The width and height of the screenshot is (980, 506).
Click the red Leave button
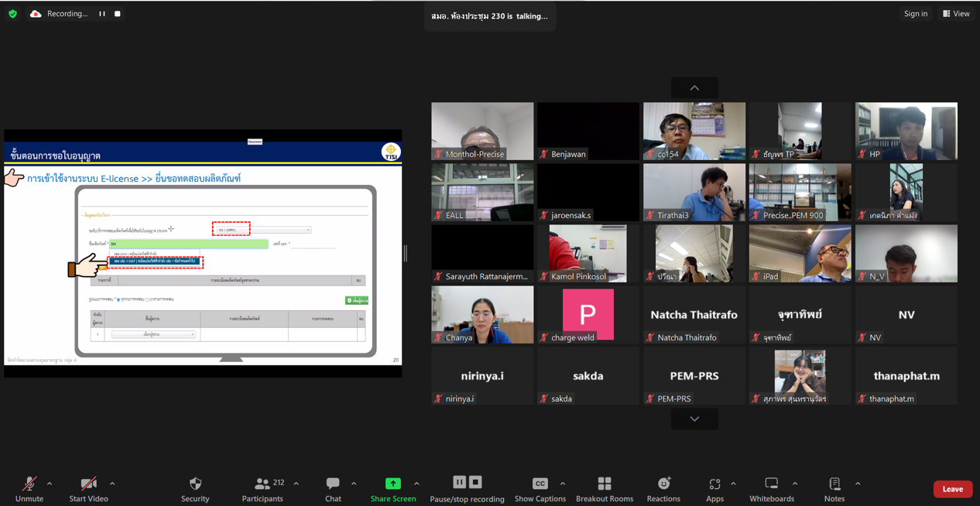[x=952, y=489]
